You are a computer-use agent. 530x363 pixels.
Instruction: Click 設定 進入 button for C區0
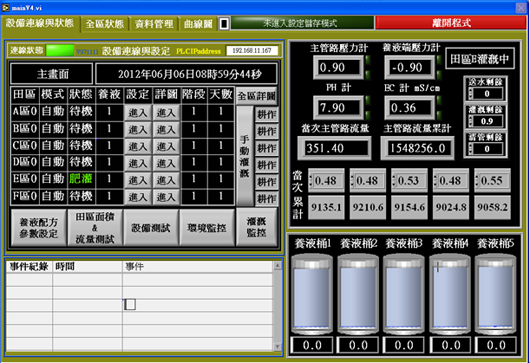138,146
